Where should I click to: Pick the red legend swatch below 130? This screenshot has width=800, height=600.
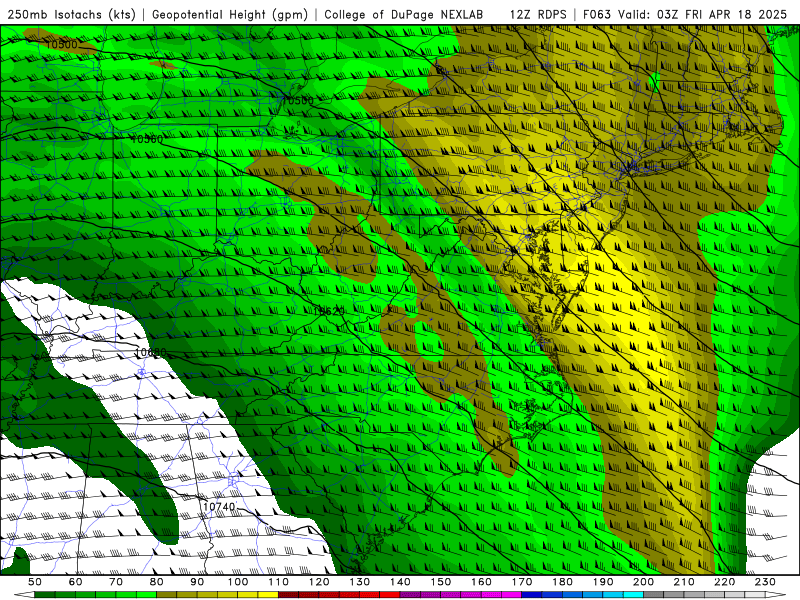(369, 595)
